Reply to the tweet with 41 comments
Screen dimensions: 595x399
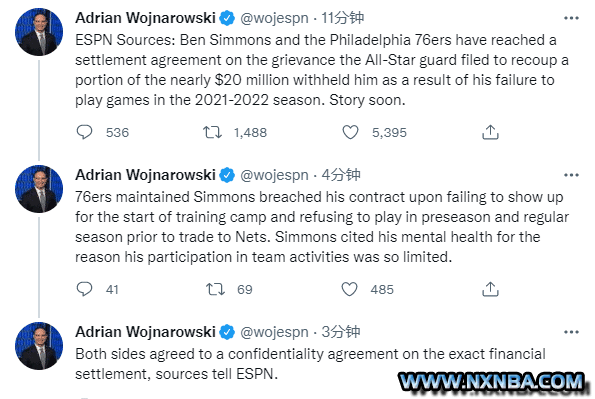[x=84, y=289]
